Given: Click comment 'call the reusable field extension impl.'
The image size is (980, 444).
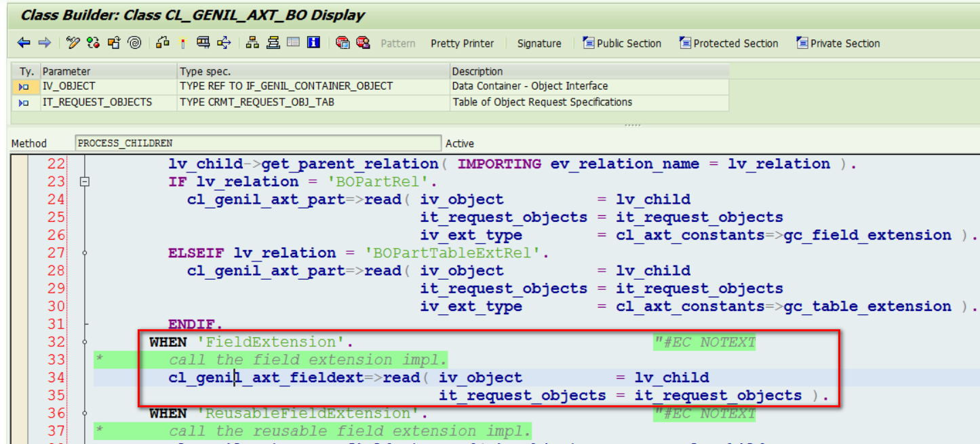Looking at the screenshot, I should (x=351, y=431).
